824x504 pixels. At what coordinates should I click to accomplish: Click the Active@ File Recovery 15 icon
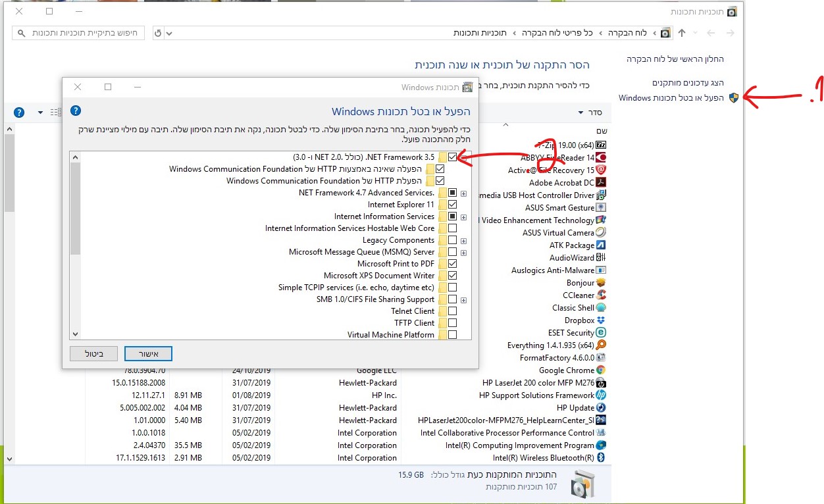(601, 170)
